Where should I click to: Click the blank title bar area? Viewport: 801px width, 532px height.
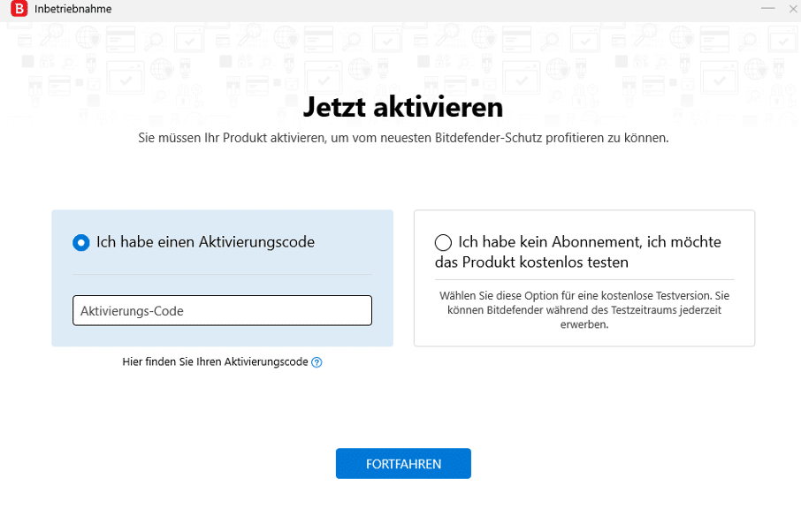point(434,9)
